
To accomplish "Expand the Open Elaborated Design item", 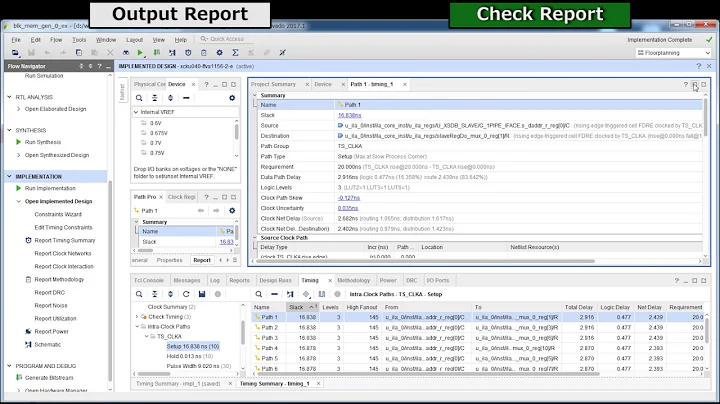I will pos(19,109).
